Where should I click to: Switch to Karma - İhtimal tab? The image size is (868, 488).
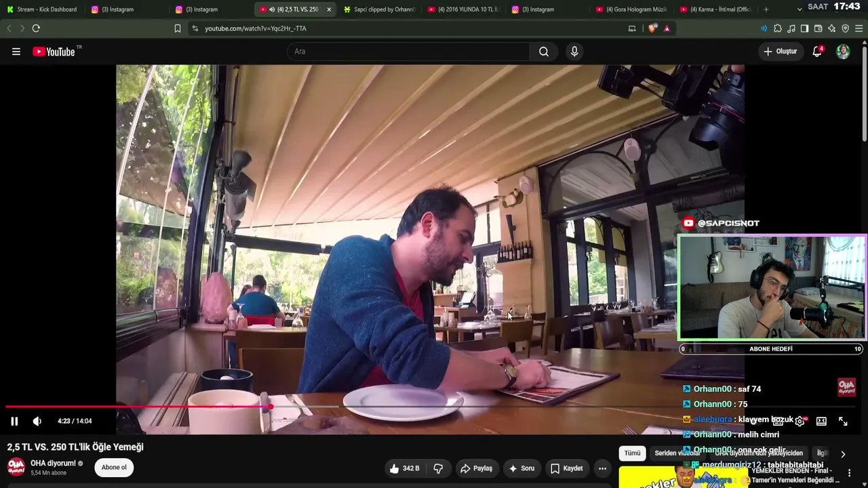tap(716, 9)
